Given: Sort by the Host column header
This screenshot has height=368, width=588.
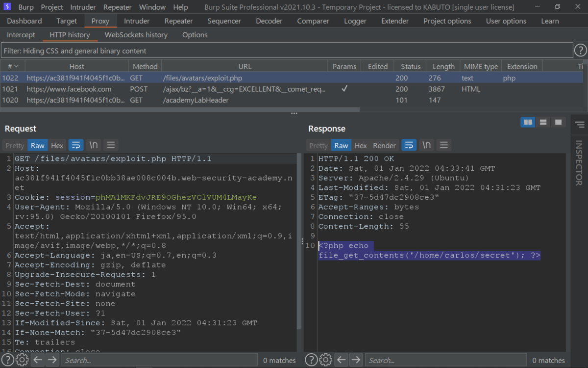Looking at the screenshot, I should 76,66.
